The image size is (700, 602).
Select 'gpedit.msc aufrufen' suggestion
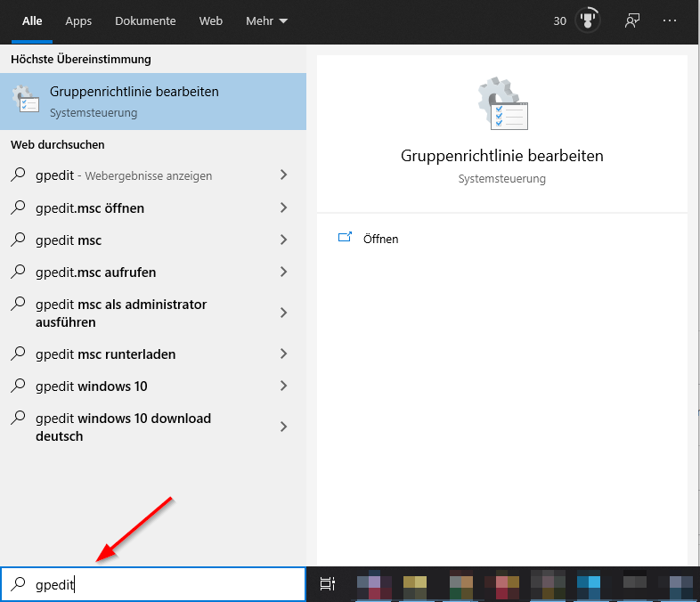pos(153,273)
